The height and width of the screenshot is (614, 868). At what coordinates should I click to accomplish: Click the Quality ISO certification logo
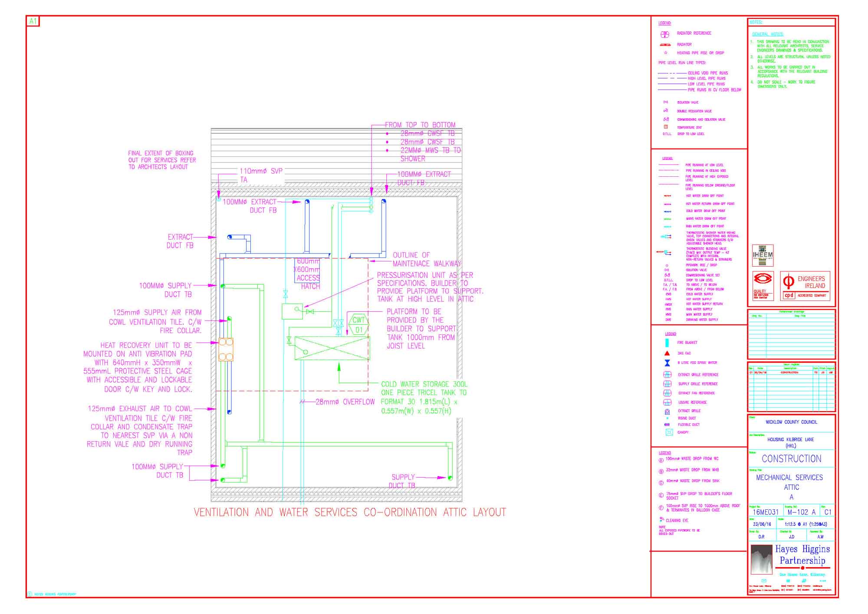tap(763, 285)
